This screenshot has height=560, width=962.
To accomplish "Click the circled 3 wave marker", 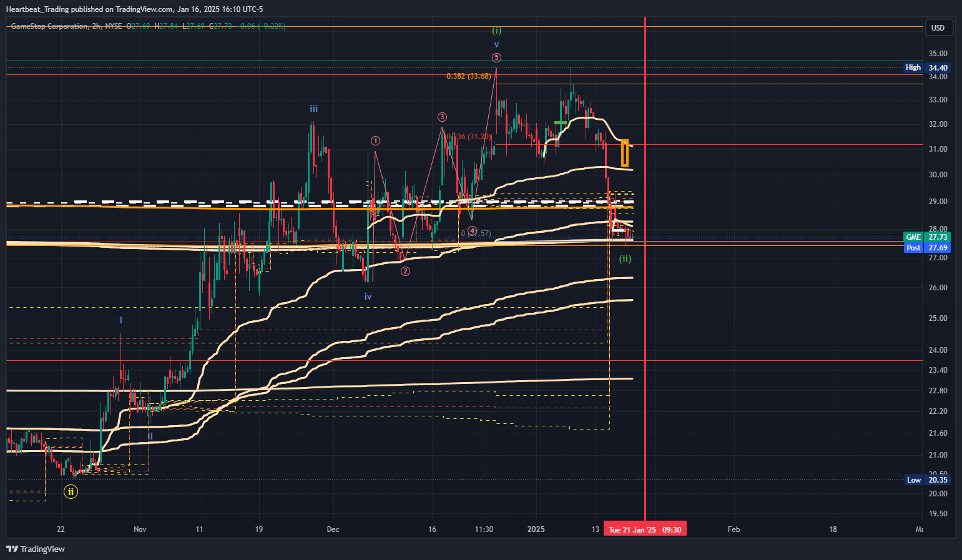I will coord(442,117).
